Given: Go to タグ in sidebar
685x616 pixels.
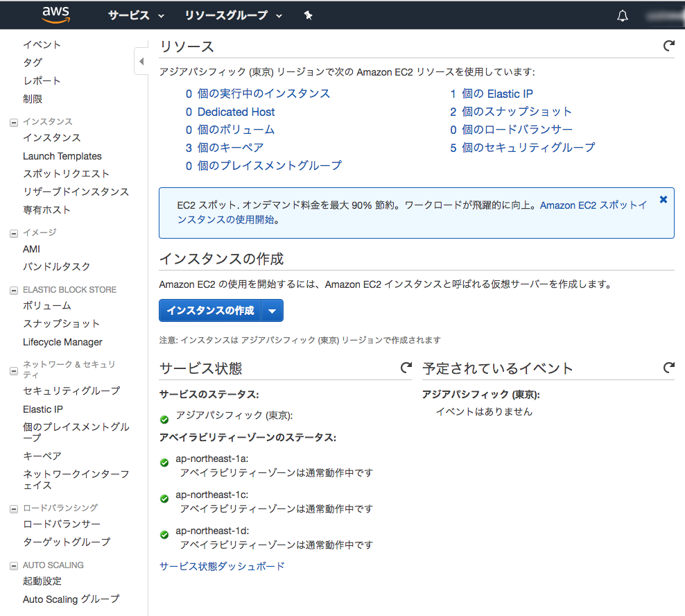Looking at the screenshot, I should [33, 62].
